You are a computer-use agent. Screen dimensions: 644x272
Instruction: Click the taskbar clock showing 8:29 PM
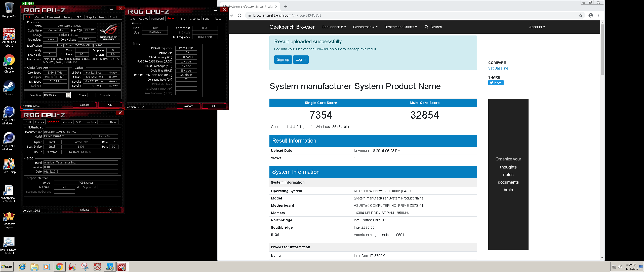[631, 267]
